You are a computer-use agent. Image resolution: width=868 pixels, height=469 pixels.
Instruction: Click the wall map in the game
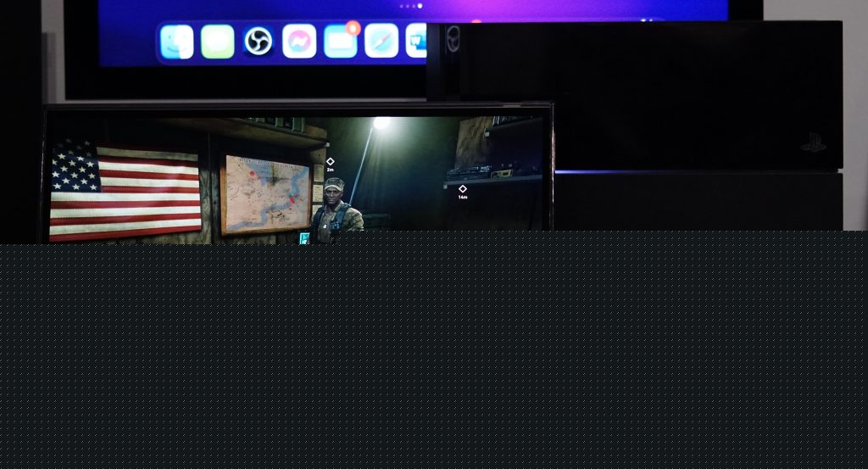[265, 193]
